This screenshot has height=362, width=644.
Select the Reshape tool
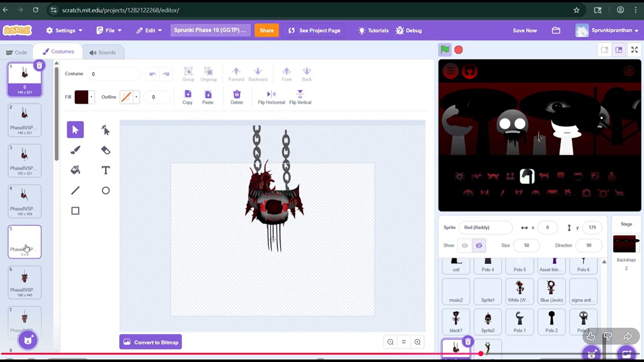[x=106, y=130]
